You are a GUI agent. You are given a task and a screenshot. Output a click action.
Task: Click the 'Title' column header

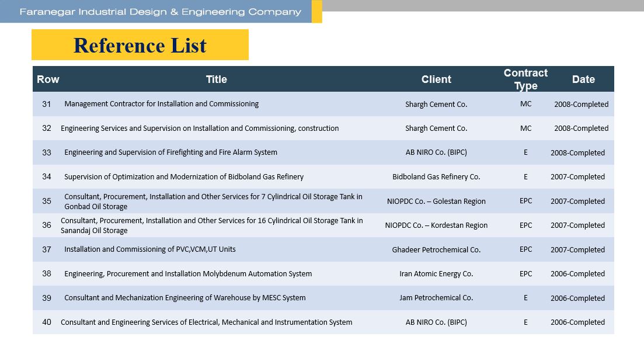pyautogui.click(x=217, y=79)
